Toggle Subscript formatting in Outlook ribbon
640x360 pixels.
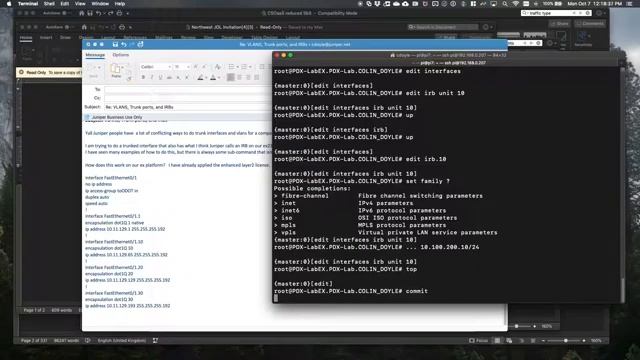(178, 77)
